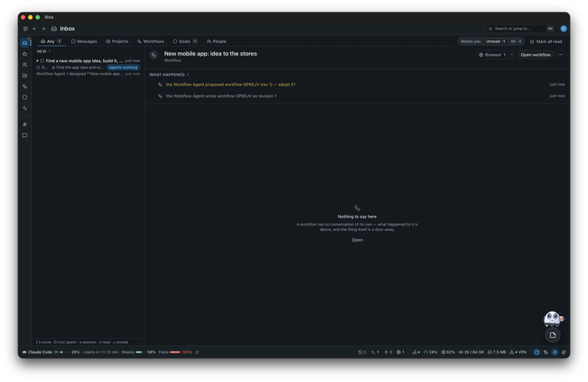Toggle the sidebar panel icon beside back arrow
This screenshot has width=588, height=382.
[26, 29]
